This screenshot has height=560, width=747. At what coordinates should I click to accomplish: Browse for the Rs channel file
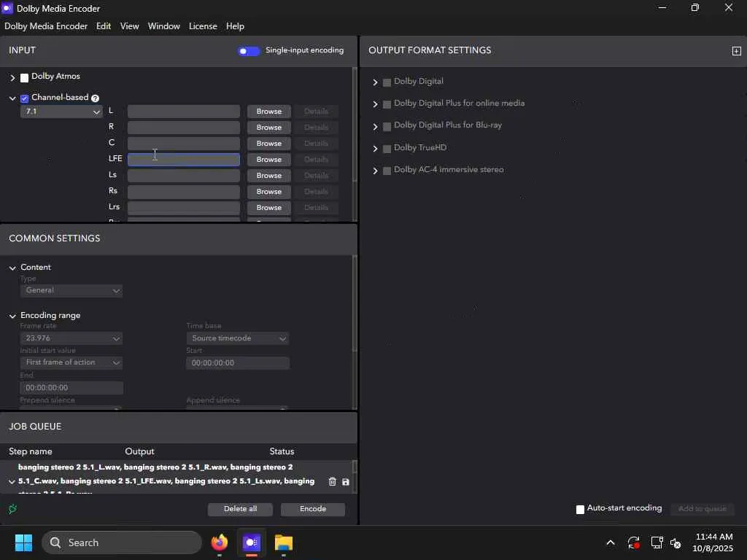click(x=268, y=192)
